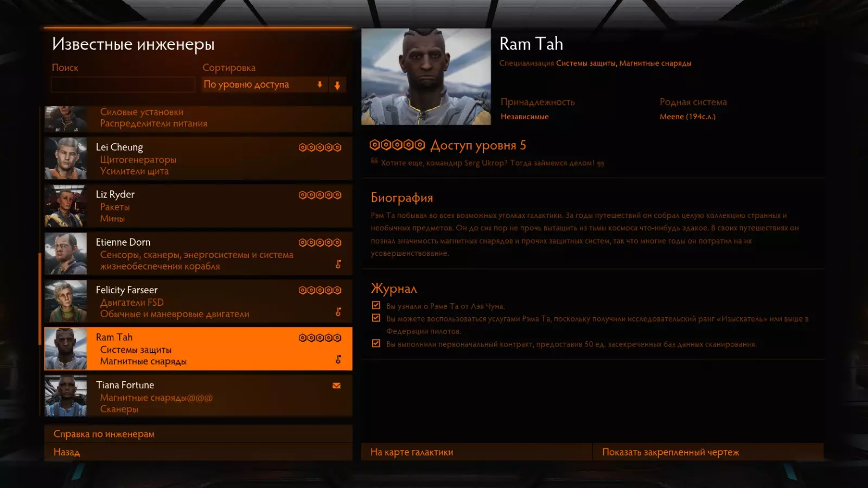
Task: Click the envelope invitation icon for Tiana Fortune
Action: 336,386
